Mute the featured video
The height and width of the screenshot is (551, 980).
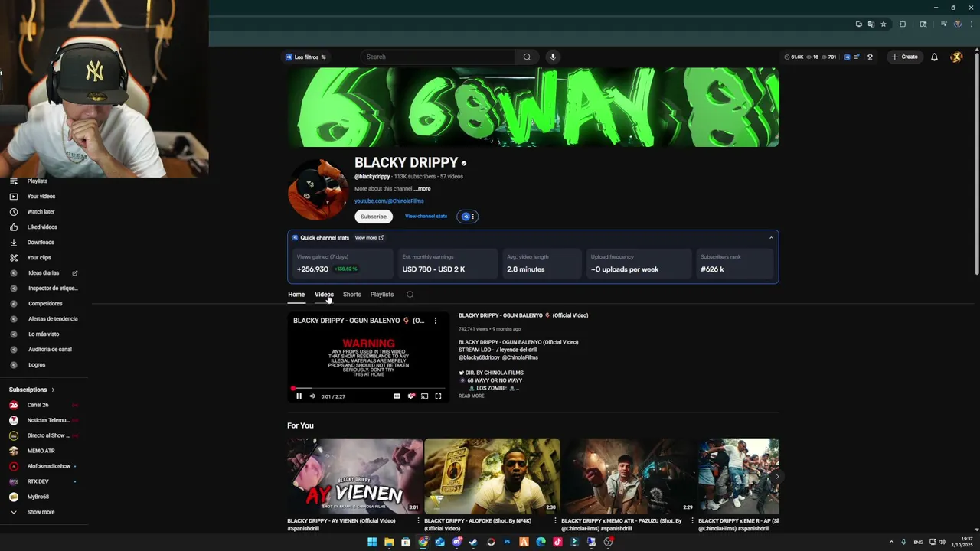coord(312,396)
